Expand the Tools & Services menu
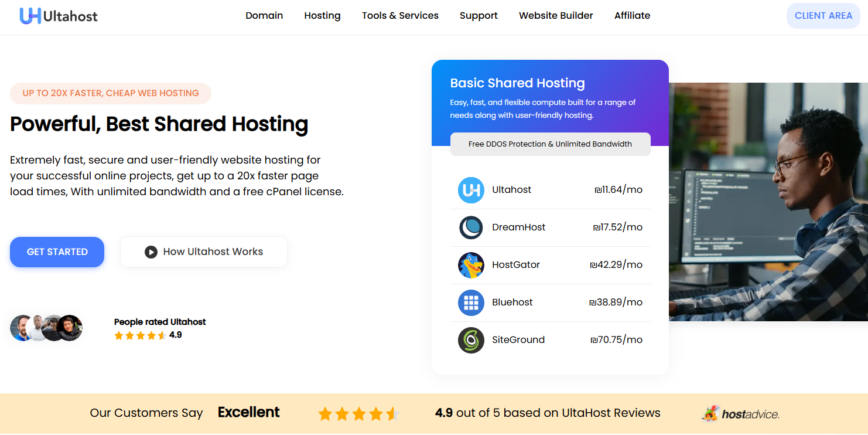 (400, 16)
